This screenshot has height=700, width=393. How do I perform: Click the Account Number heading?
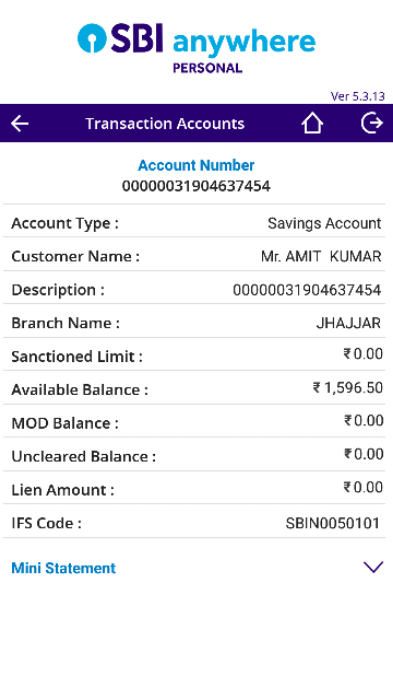tap(196, 165)
